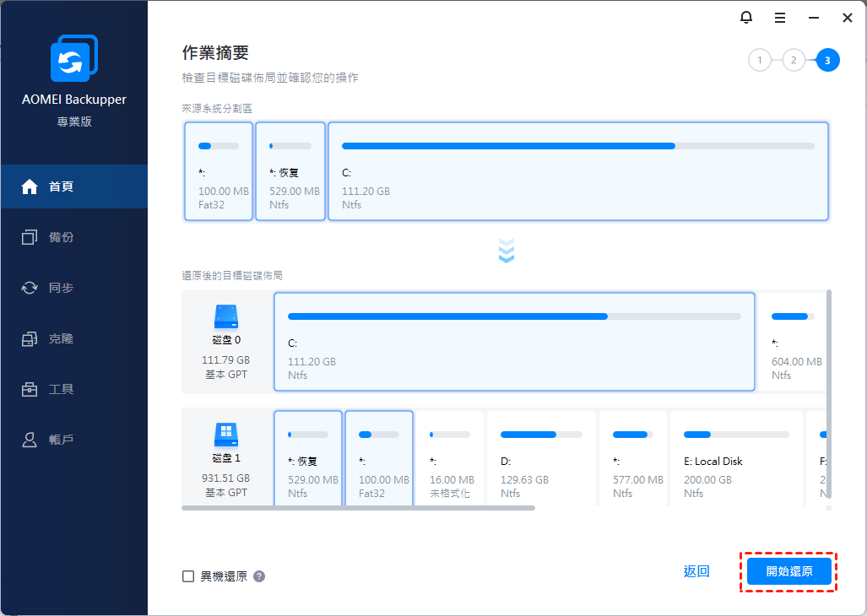Open the 帳戶 account section
The image size is (867, 616).
coord(73,440)
